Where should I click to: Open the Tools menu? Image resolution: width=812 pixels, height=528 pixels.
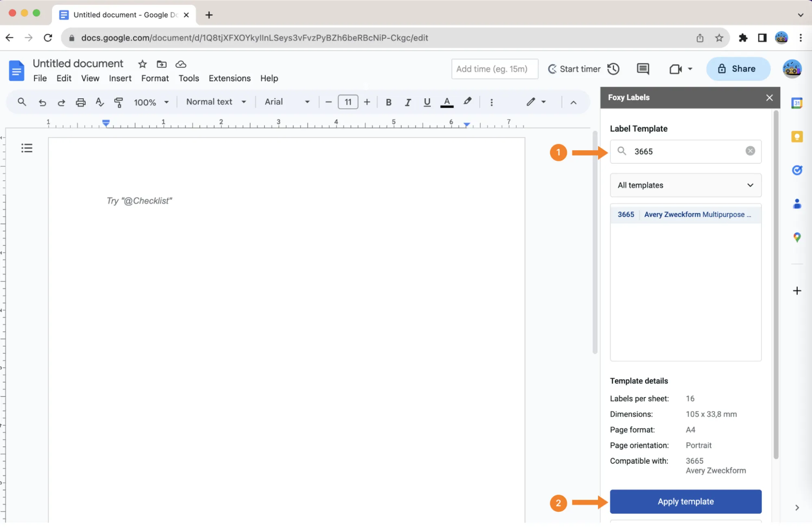tap(189, 78)
